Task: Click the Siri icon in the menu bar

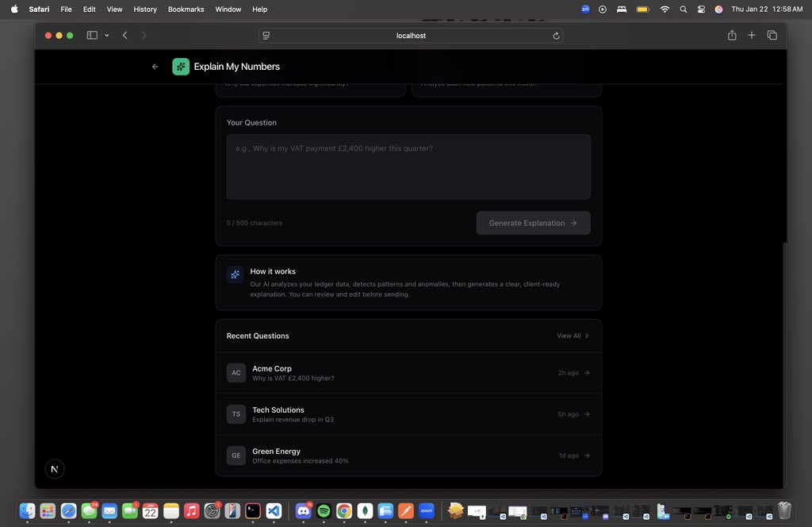Action: tap(718, 10)
